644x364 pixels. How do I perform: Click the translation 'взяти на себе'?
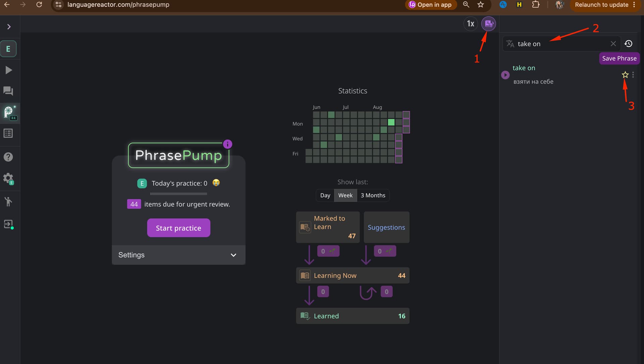533,82
